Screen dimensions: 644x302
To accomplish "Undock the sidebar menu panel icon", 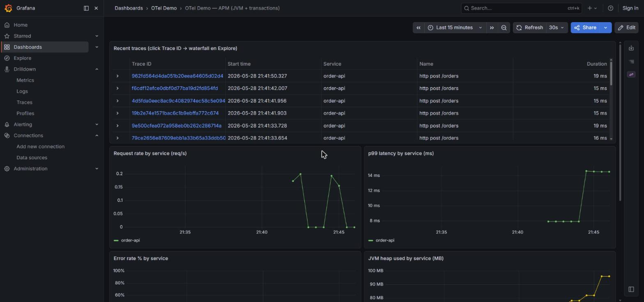I will [x=86, y=8].
